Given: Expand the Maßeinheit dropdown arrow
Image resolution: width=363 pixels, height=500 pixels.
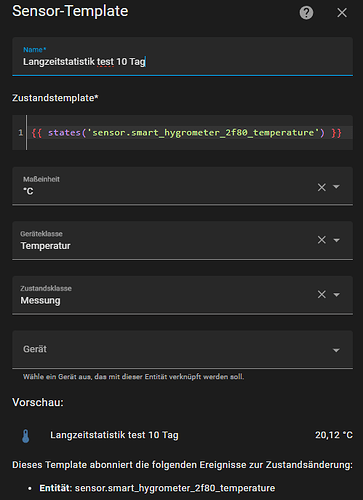Looking at the screenshot, I should pos(336,187).
